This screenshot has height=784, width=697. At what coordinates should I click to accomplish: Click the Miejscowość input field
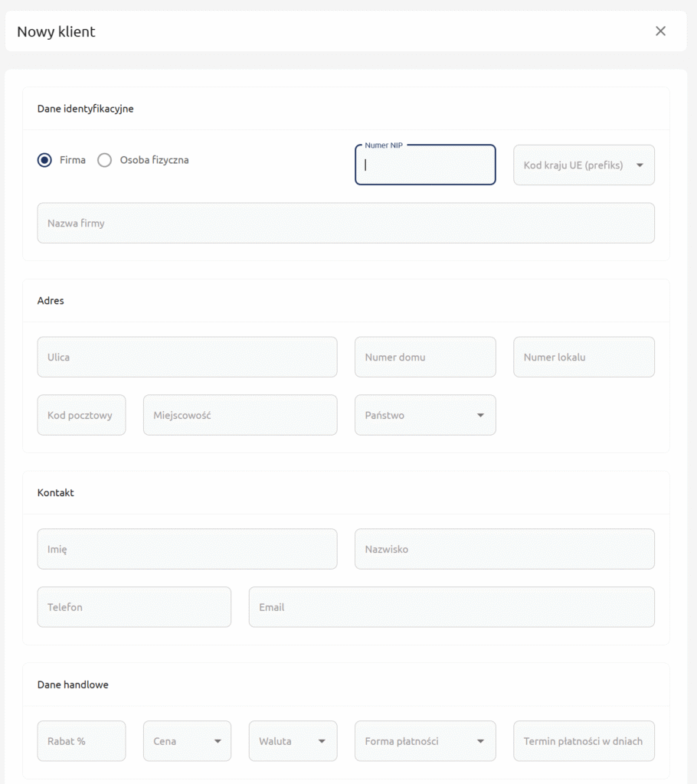click(240, 415)
